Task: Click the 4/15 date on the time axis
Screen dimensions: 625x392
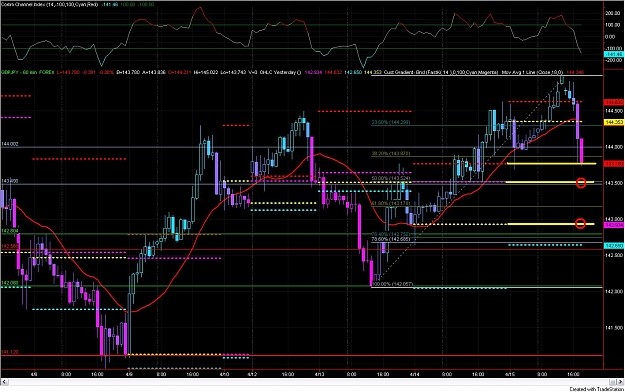Action: pos(509,374)
